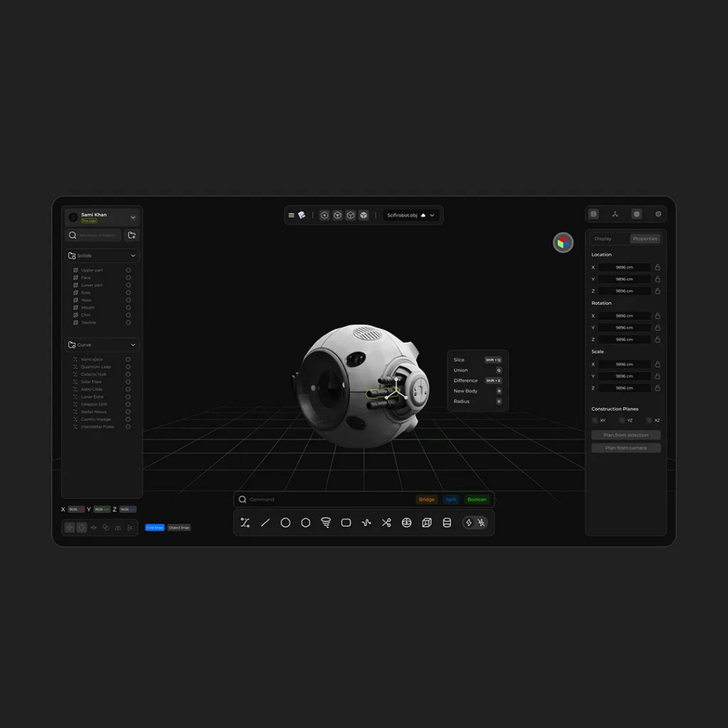Choose Union from the context menu
Viewport: 728px width, 728px height.
(477, 370)
